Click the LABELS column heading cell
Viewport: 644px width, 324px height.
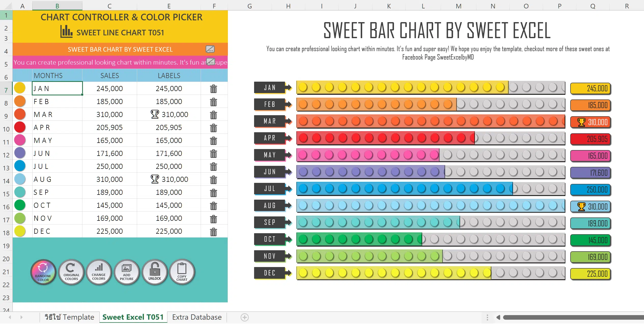(169, 76)
